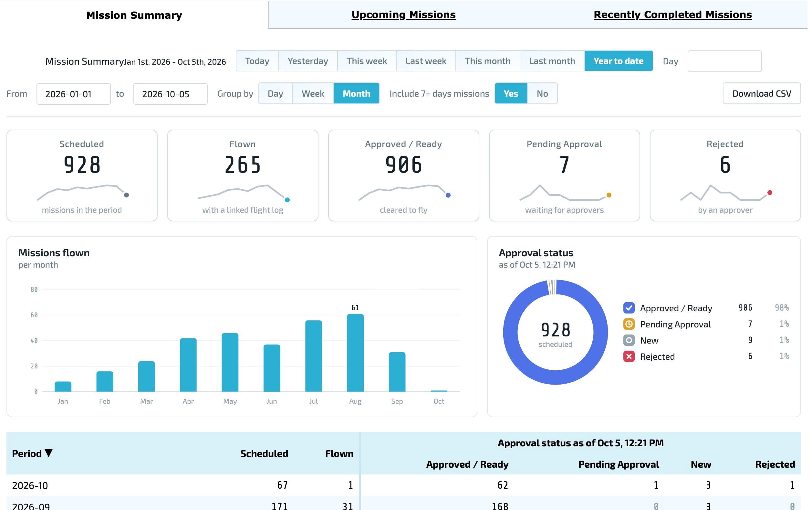Select the Mission Summary tab
Screen dimensions: 812x510
[x=134, y=15]
